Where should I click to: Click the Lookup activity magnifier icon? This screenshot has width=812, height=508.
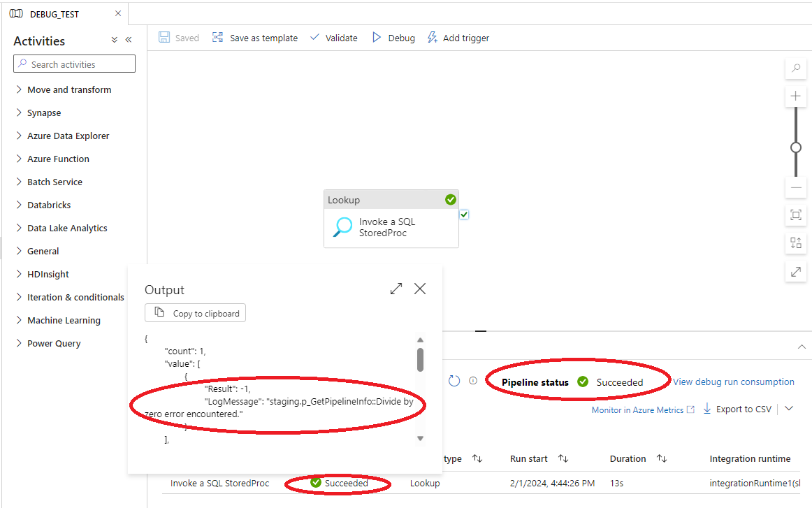[342, 227]
